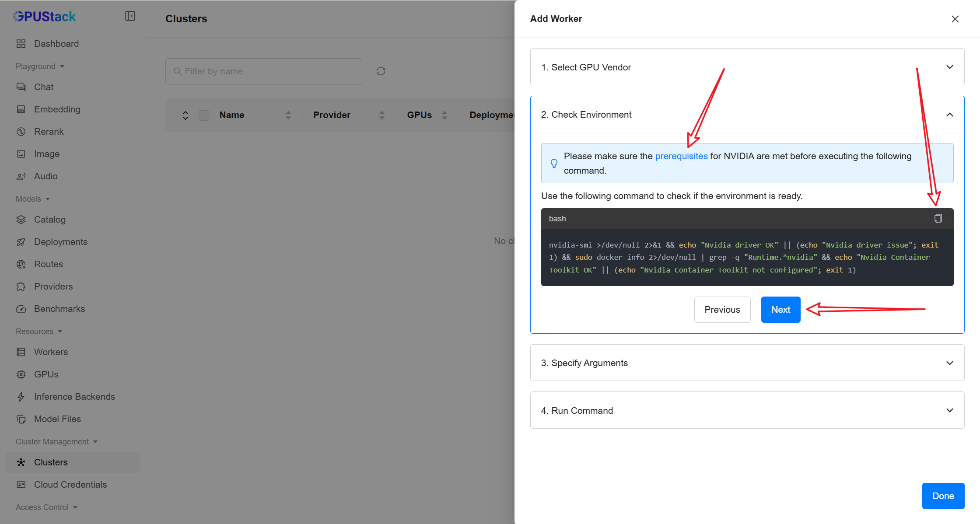The width and height of the screenshot is (980, 524).
Task: Open the Dashboard grid icon
Action: 21,44
